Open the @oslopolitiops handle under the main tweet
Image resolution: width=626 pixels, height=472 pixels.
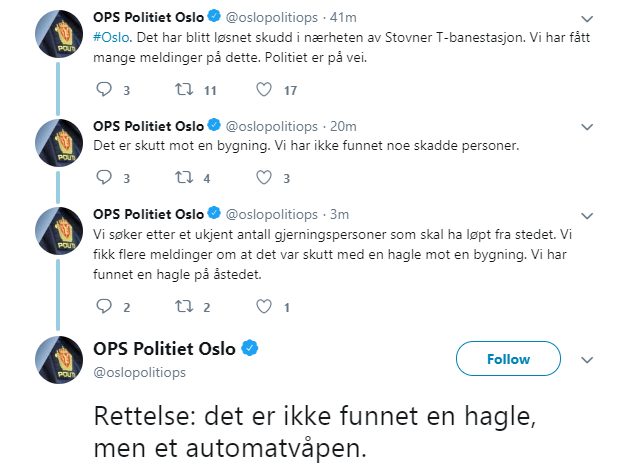140,372
